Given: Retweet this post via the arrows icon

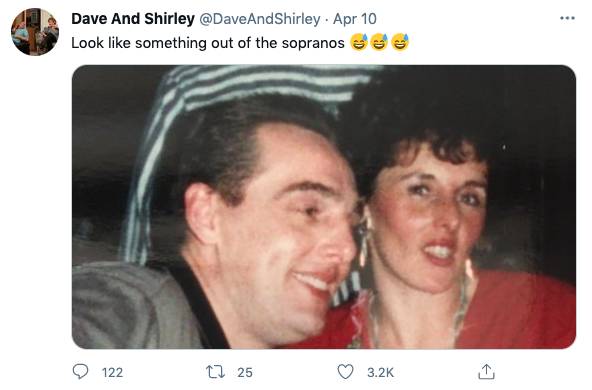Looking at the screenshot, I should (216, 372).
